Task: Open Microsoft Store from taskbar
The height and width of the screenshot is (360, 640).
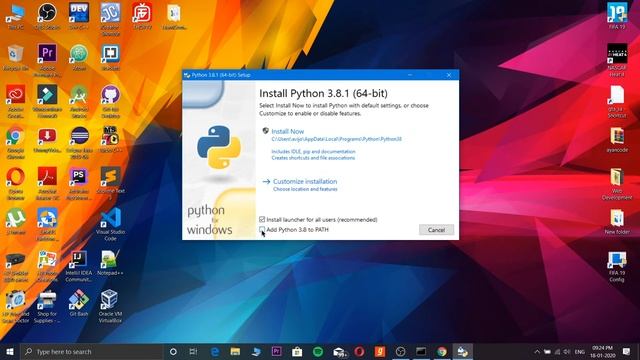Action: (297, 351)
